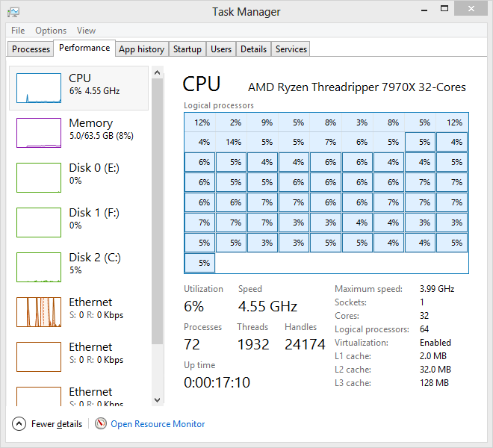Viewport: 493px width, 448px height.
Task: Select the Memory graph thumbnail
Action: (x=37, y=132)
